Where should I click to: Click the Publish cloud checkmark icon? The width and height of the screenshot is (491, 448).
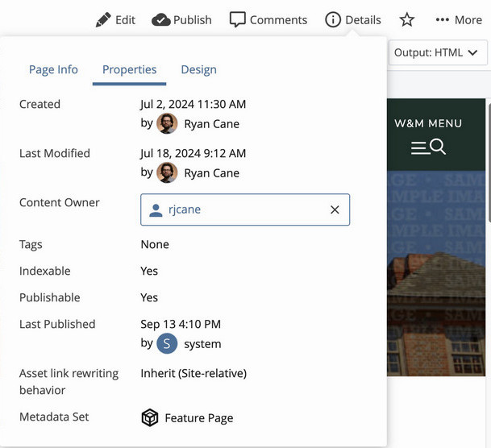coord(160,20)
